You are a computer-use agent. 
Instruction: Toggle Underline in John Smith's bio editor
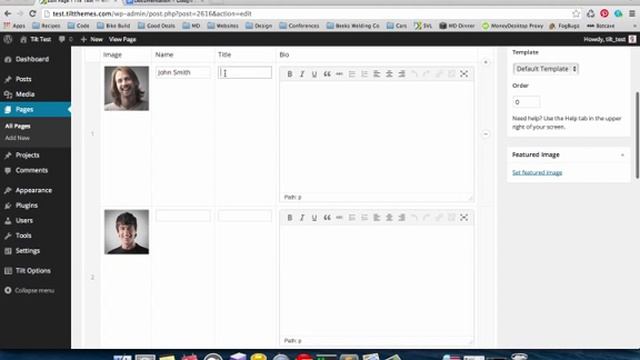pyautogui.click(x=314, y=74)
